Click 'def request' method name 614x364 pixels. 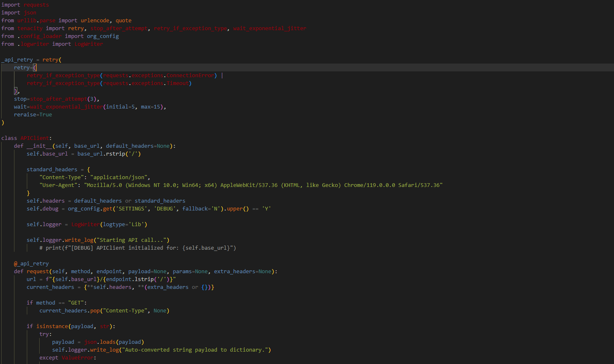point(38,272)
